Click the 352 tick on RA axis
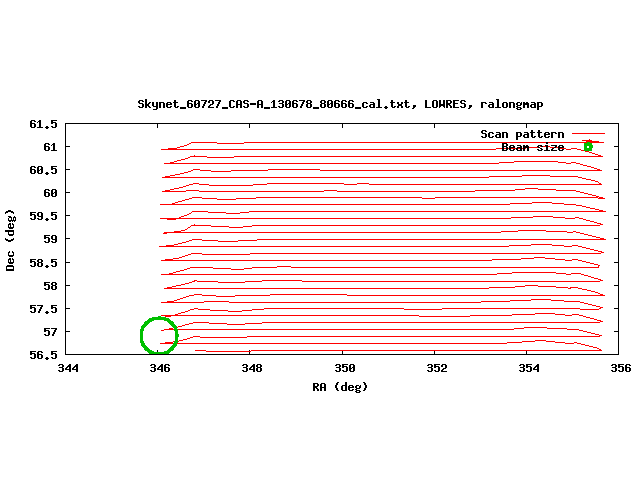 click(x=436, y=368)
